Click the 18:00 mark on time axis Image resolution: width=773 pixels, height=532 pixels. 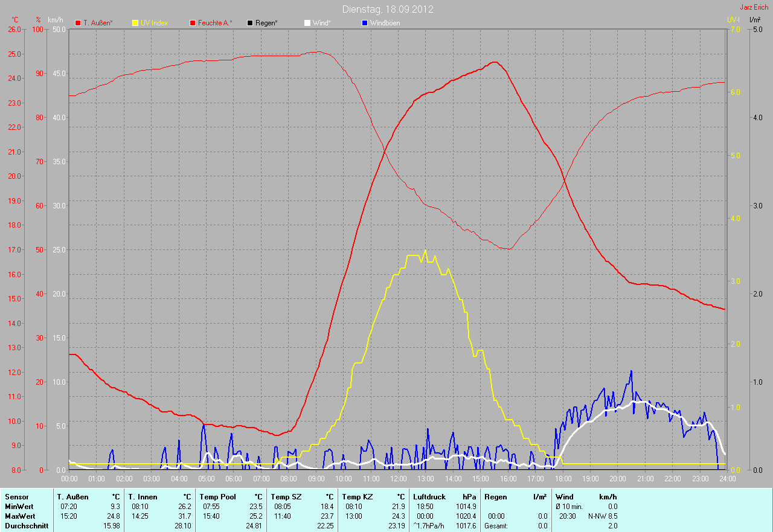[x=563, y=478]
